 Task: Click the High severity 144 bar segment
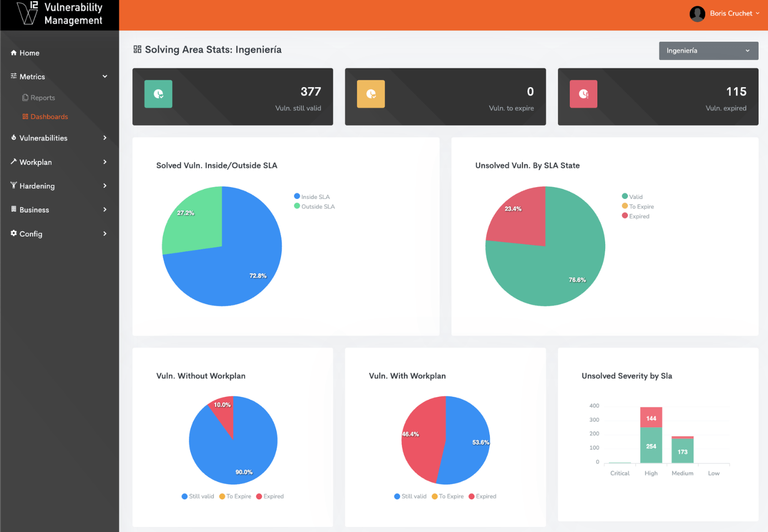coord(651,418)
